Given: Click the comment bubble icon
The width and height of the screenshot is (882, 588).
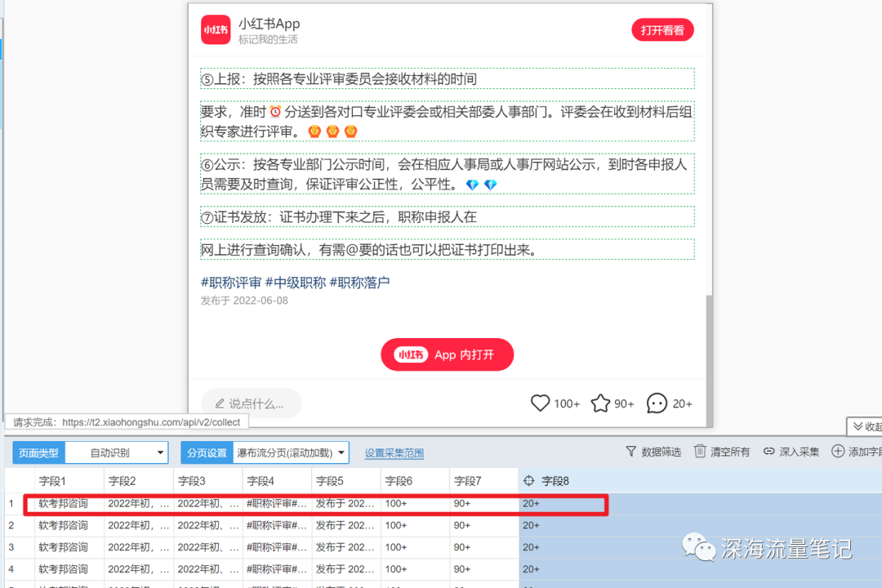Looking at the screenshot, I should click(657, 403).
